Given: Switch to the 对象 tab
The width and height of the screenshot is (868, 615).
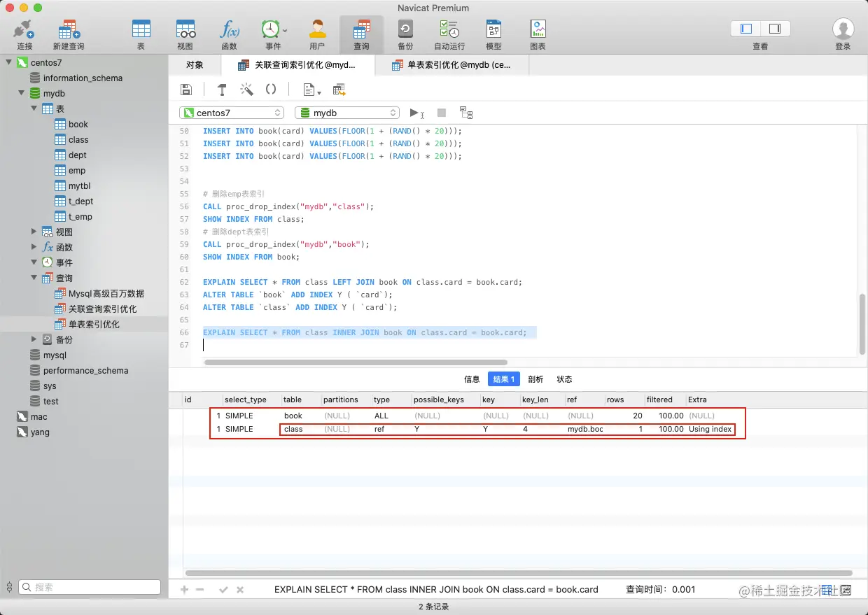Looking at the screenshot, I should pyautogui.click(x=195, y=65).
